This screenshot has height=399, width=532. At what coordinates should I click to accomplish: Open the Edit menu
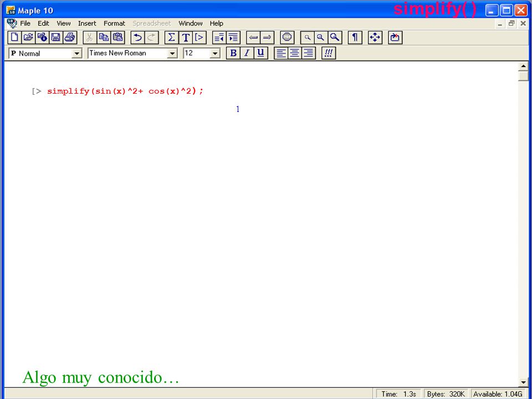point(43,23)
